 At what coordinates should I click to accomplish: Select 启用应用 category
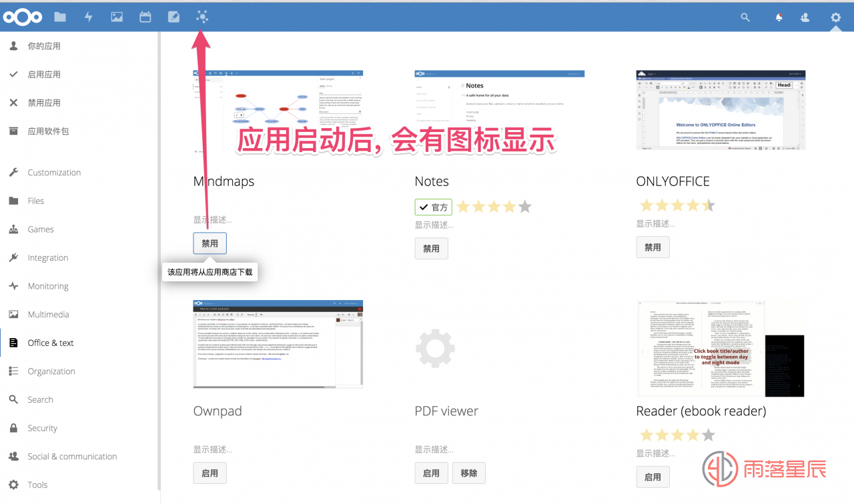[x=44, y=75]
